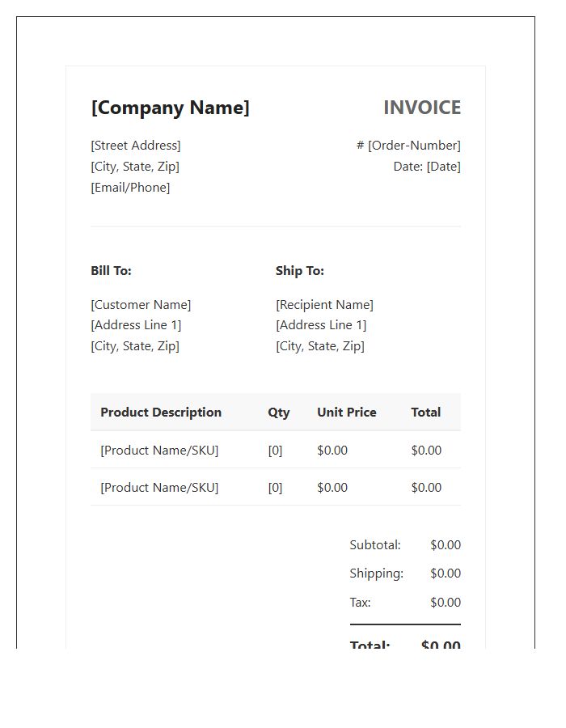Click the Subtotal $0.00 amount

coord(446,545)
